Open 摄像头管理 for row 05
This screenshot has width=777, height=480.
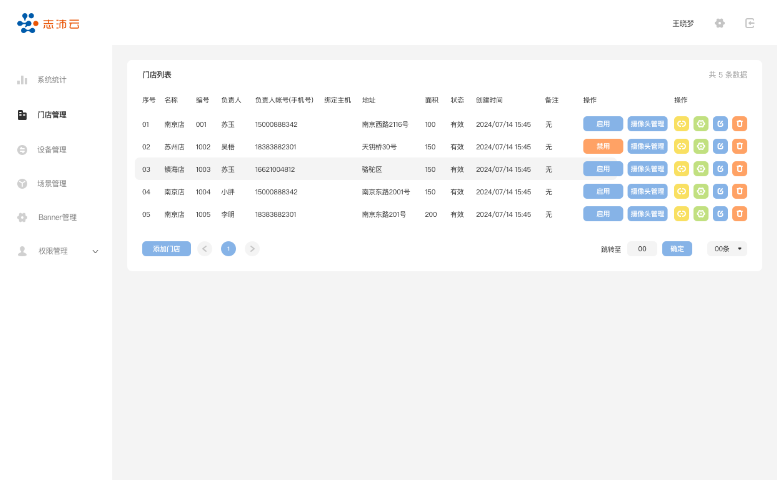(647, 214)
